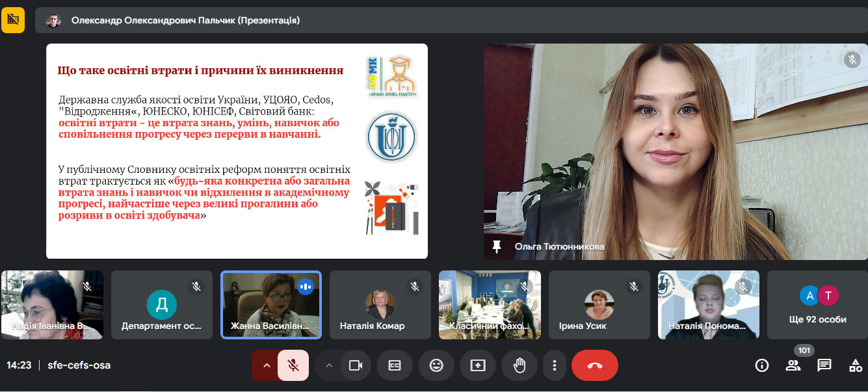Send an emoji reaction

pos(436,365)
